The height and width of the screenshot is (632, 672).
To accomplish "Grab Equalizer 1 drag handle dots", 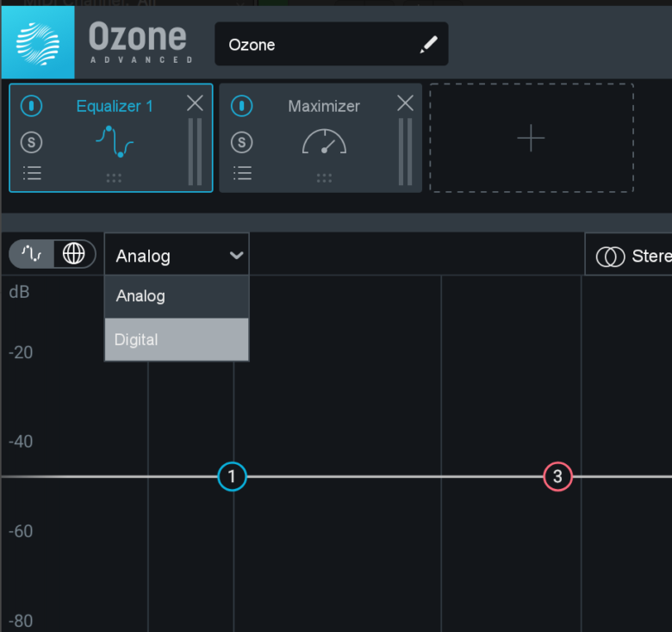I will click(114, 178).
